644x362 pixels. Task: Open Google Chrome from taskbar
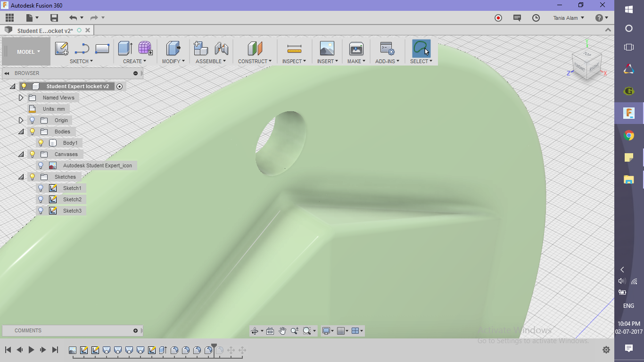click(628, 136)
